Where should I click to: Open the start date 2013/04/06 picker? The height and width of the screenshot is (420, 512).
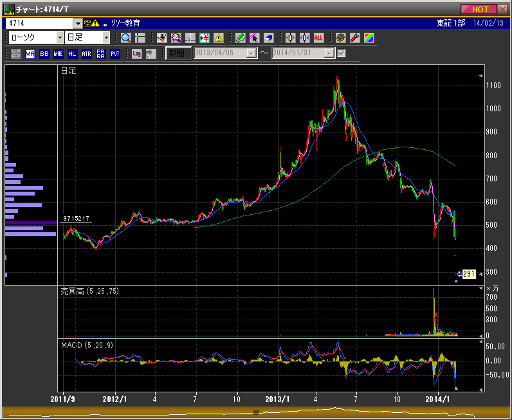[251, 53]
